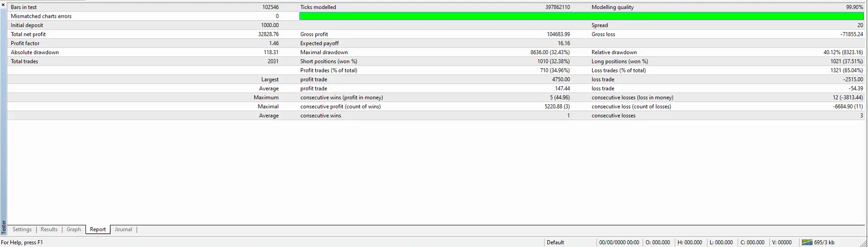The image size is (868, 247).
Task: Open the Results tab
Action: (49, 229)
